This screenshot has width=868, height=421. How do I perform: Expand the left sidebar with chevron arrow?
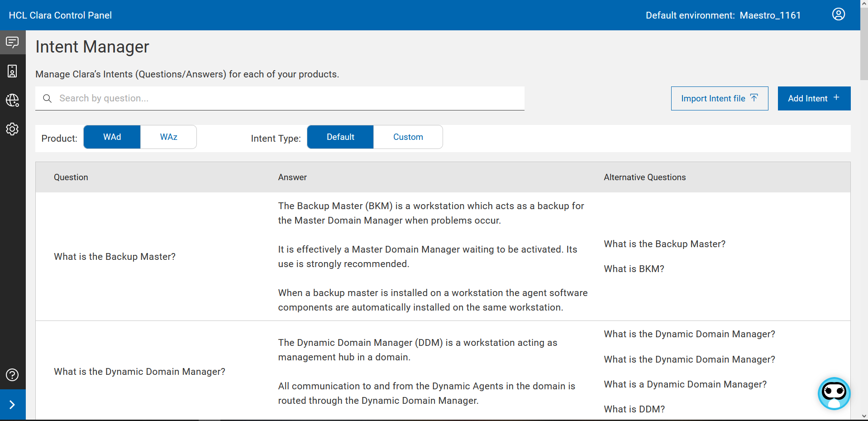(12, 405)
